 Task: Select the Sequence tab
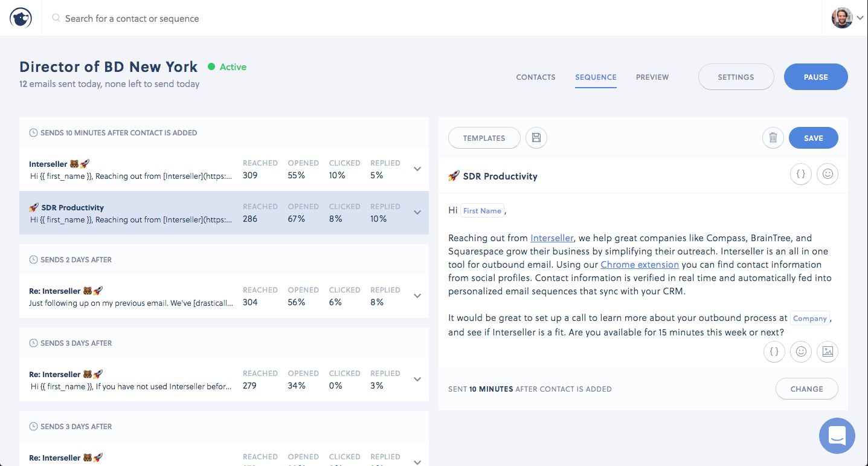tap(596, 77)
